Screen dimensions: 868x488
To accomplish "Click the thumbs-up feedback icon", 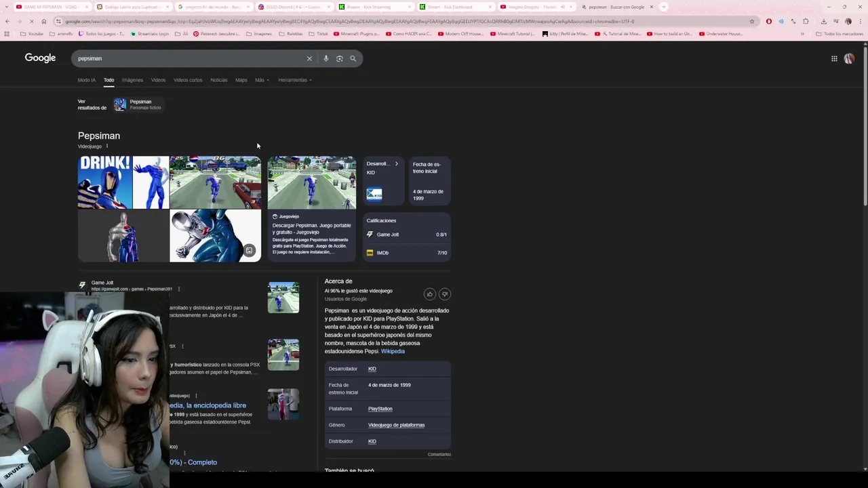I will coord(429,294).
